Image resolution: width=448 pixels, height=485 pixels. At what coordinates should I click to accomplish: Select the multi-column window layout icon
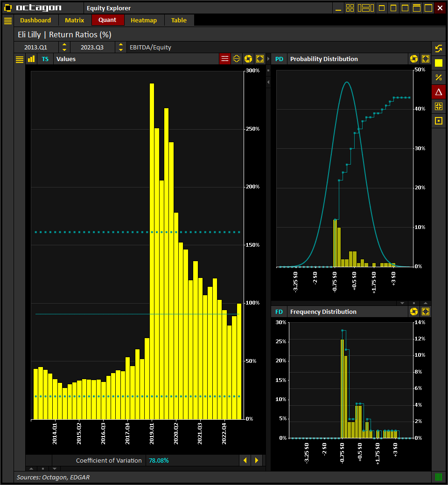click(x=366, y=8)
